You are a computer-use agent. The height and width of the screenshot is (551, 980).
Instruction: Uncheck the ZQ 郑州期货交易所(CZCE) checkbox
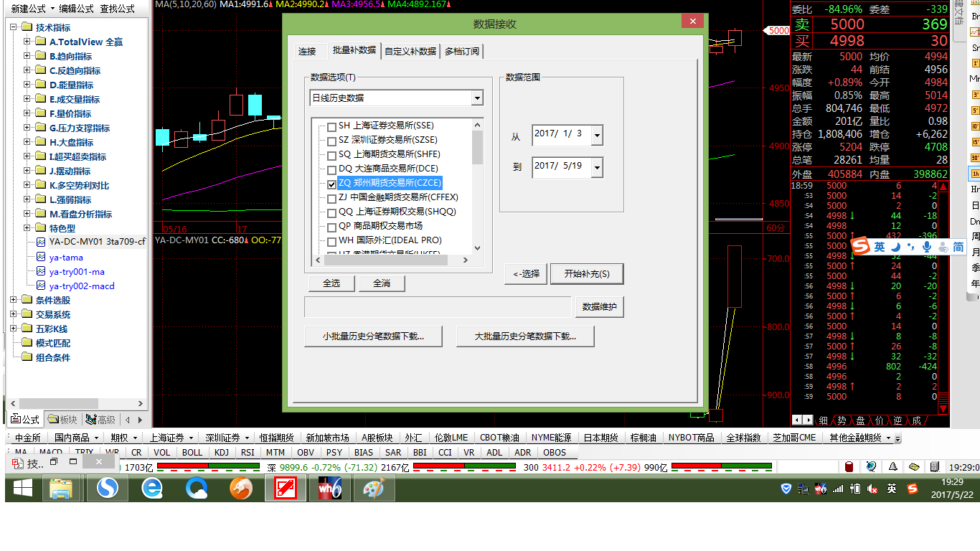[x=331, y=184]
